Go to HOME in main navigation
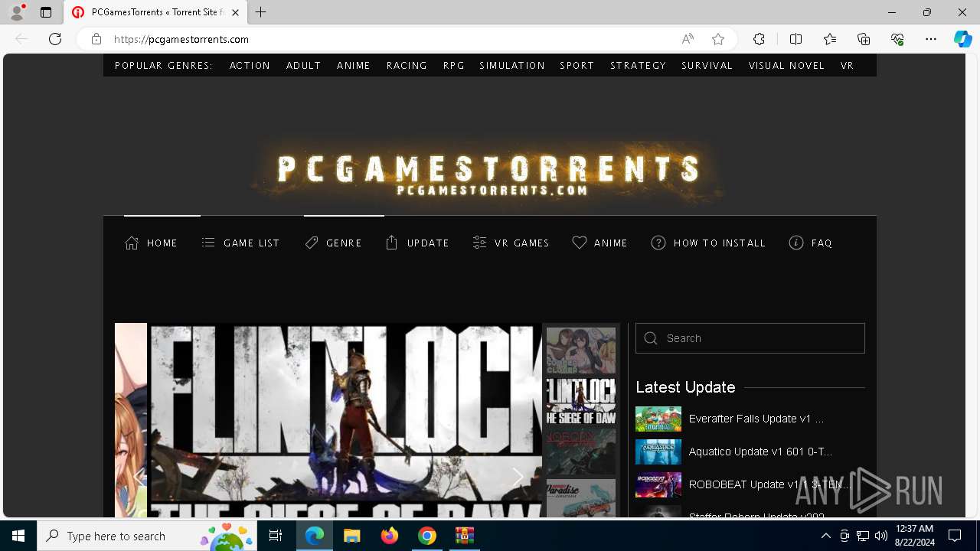The height and width of the screenshot is (551, 980). click(x=151, y=243)
